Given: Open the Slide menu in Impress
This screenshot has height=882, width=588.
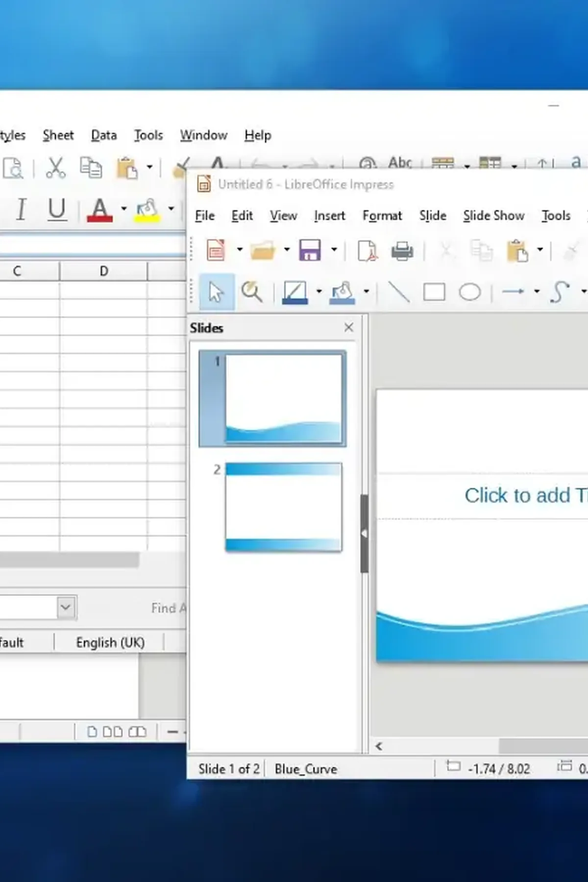Looking at the screenshot, I should click(x=433, y=216).
